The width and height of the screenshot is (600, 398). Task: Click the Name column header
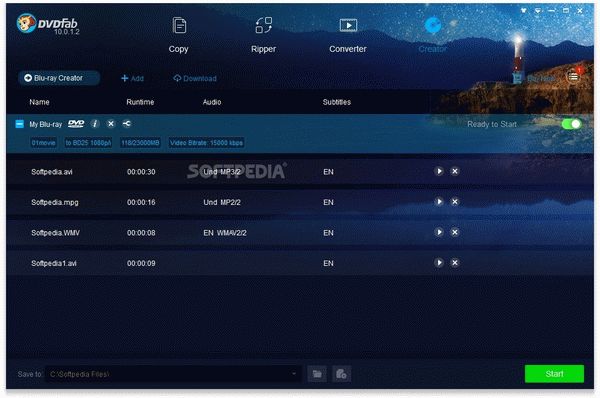coord(39,102)
